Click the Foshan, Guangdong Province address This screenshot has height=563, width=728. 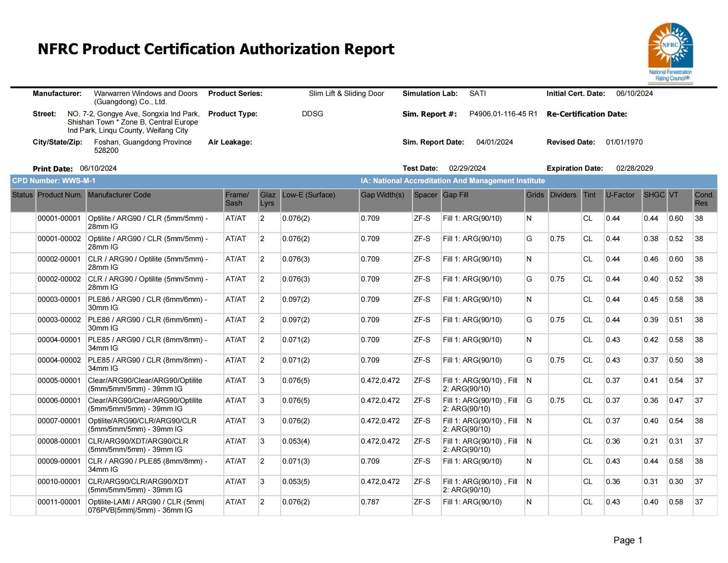(x=143, y=146)
